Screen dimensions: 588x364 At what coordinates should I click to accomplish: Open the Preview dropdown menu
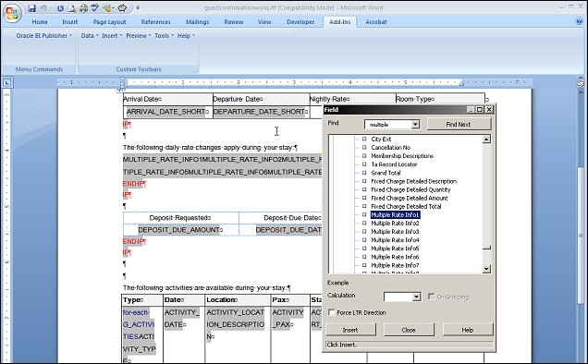[139, 36]
